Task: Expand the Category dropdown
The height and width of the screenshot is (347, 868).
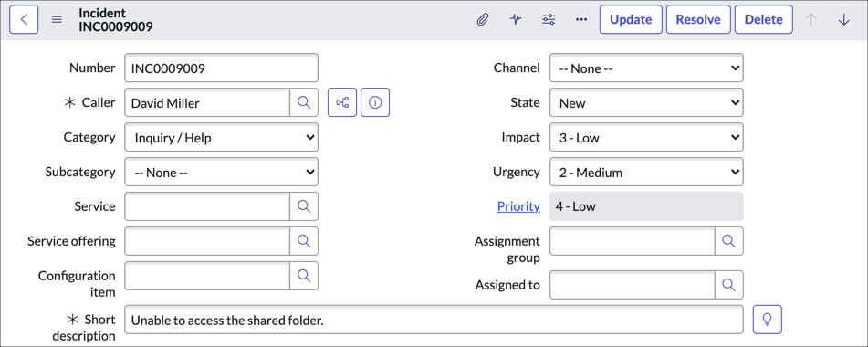Action: (222, 137)
